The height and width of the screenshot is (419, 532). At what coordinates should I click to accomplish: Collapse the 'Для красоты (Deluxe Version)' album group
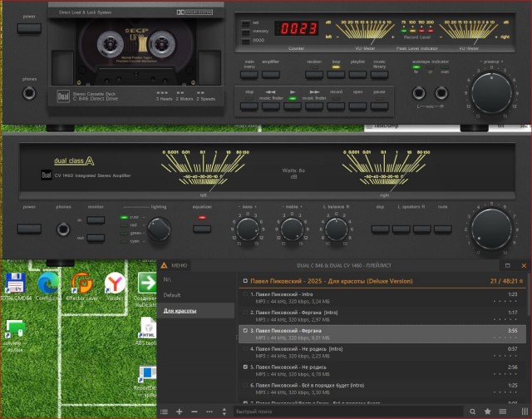click(521, 281)
